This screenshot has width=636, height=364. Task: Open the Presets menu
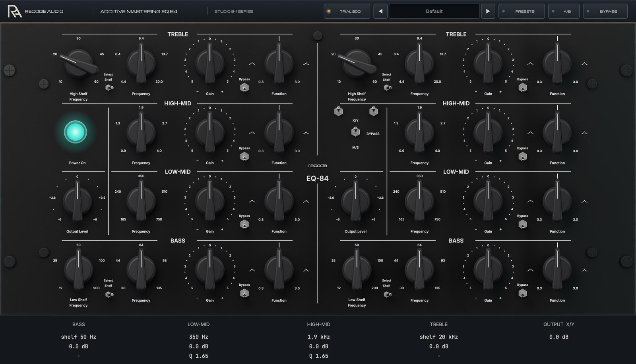tap(522, 11)
